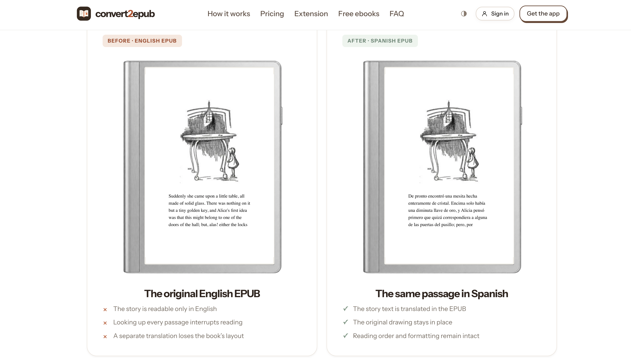
Task: Click the convert2epub wordmark text
Action: 125,14
